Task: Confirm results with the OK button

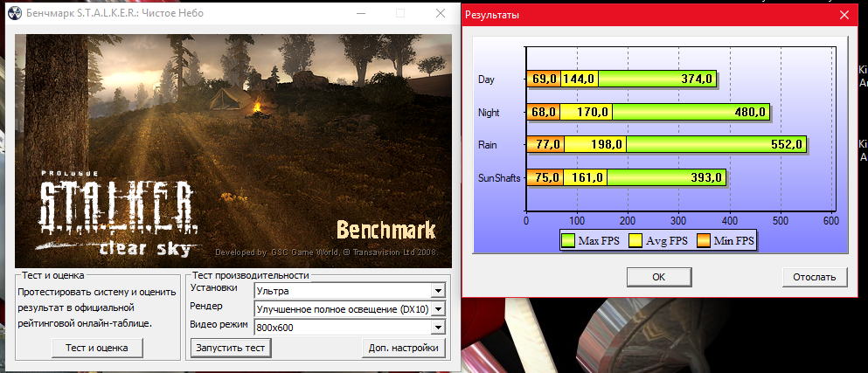Action: 659,277
